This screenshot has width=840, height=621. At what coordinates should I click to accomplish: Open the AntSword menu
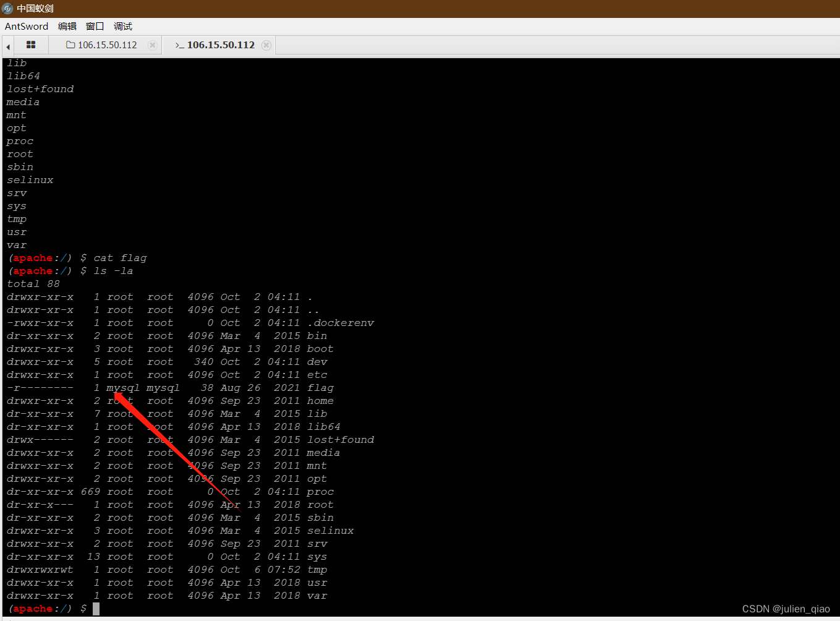pyautogui.click(x=27, y=26)
